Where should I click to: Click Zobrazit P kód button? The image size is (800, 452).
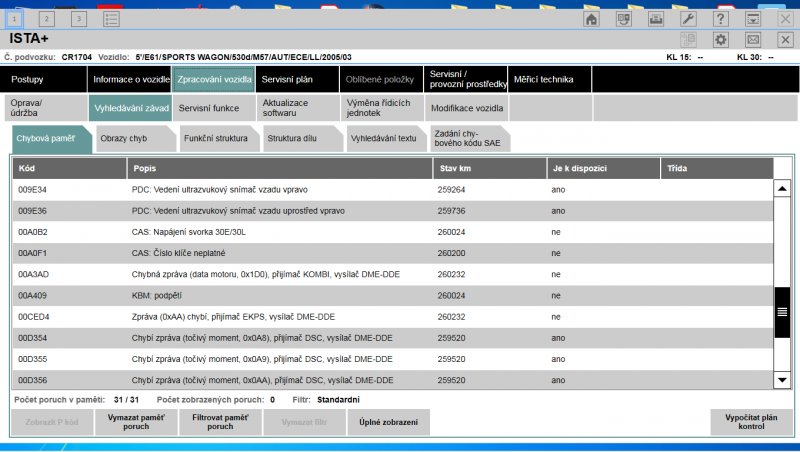(52, 422)
